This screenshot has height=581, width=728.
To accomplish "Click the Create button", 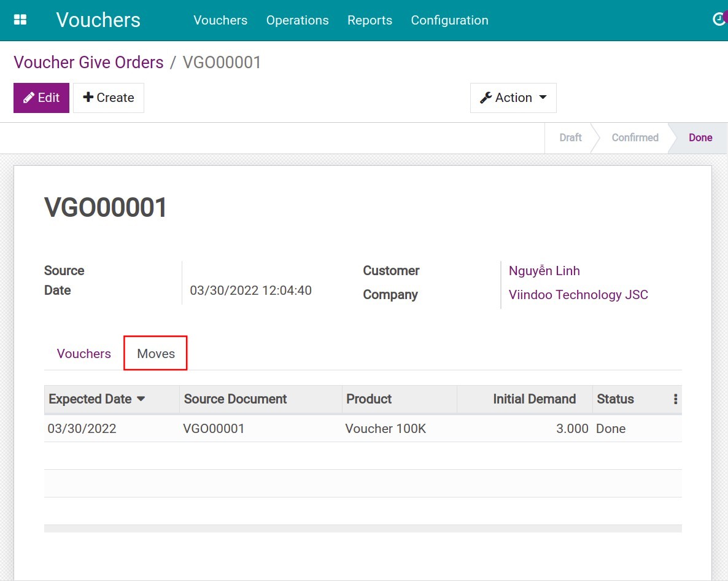I will (x=109, y=98).
